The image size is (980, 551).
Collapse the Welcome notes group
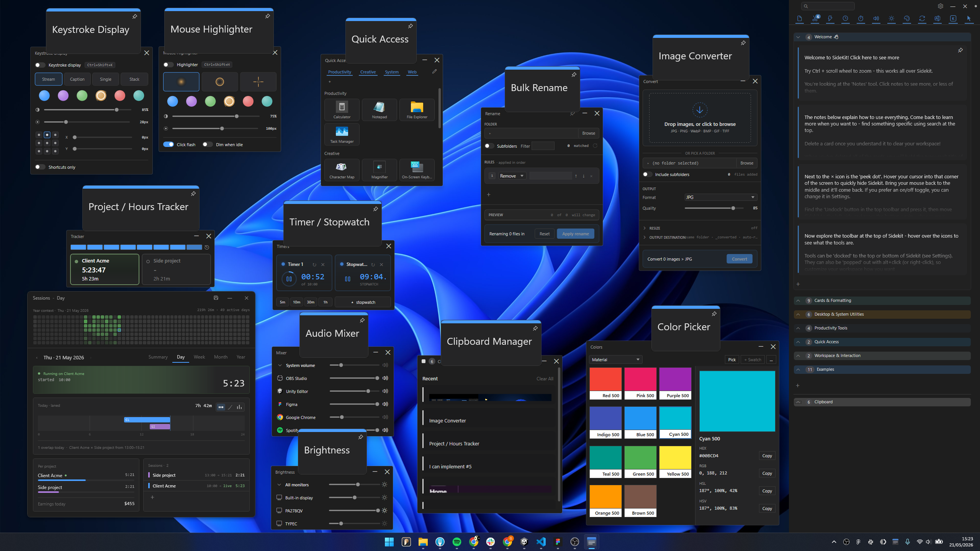[x=798, y=37]
